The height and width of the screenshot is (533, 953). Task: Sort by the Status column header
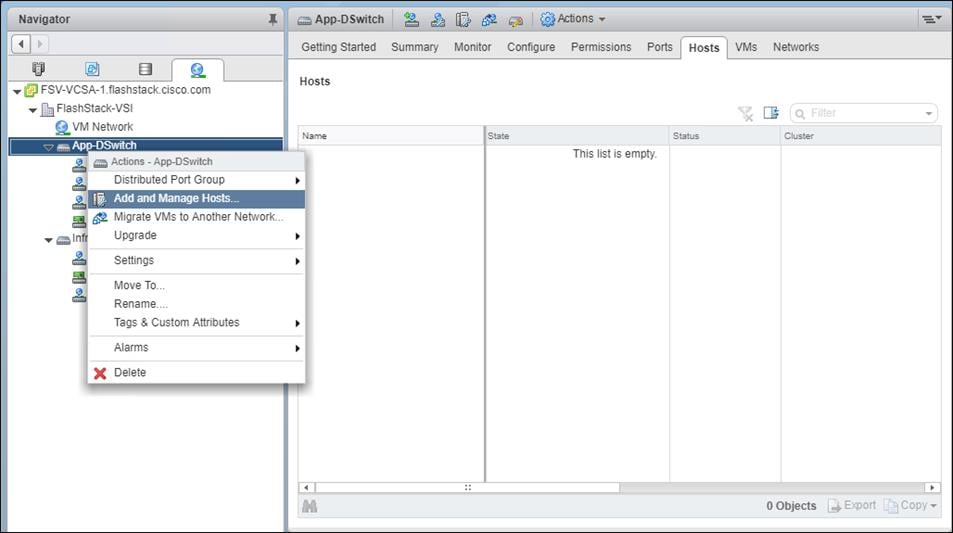pos(724,136)
